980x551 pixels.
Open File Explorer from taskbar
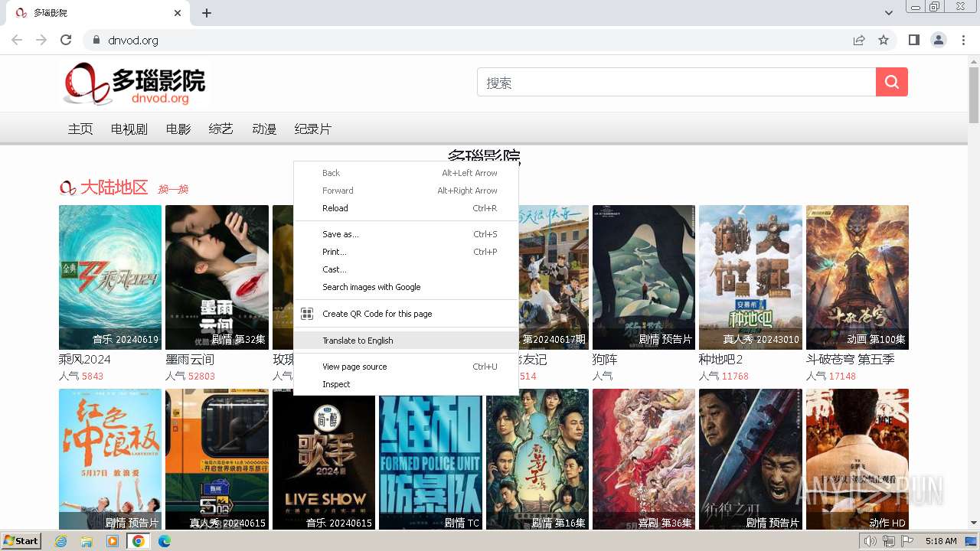tap(87, 541)
